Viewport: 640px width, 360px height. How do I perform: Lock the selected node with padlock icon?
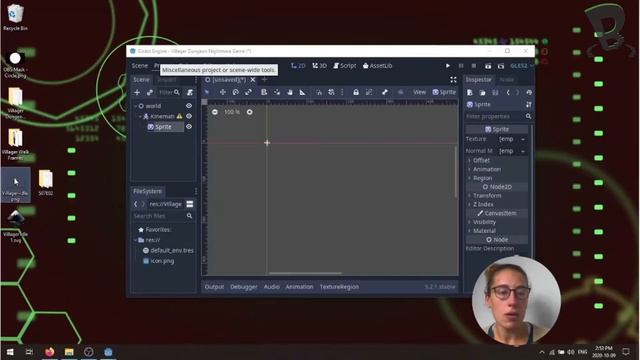click(356, 92)
